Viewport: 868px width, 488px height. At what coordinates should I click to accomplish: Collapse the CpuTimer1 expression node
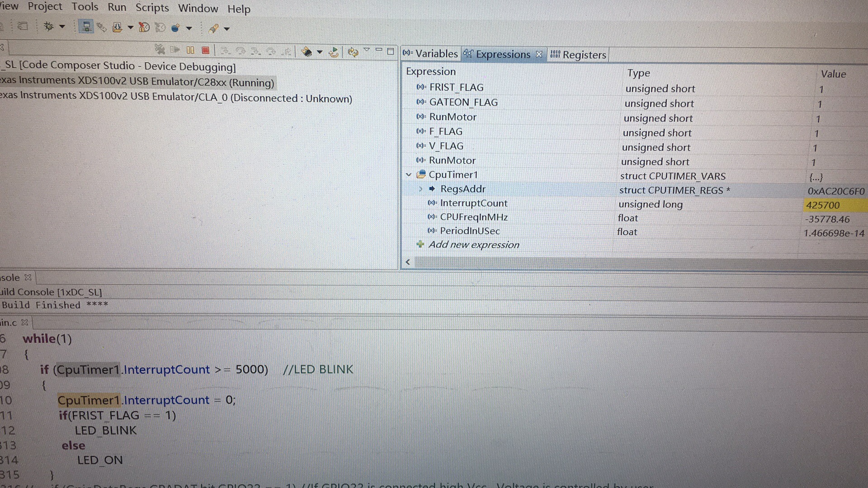(409, 174)
